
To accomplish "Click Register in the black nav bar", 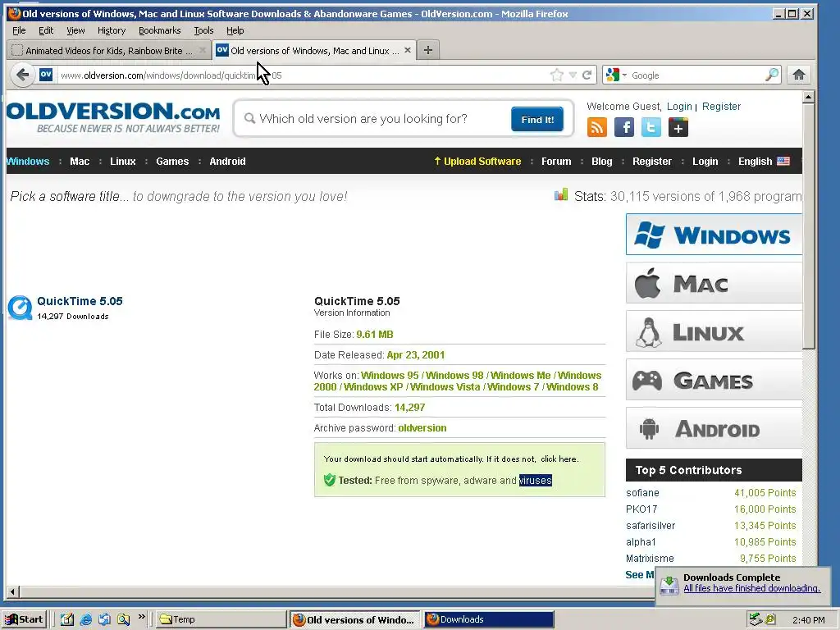I will coord(652,162).
